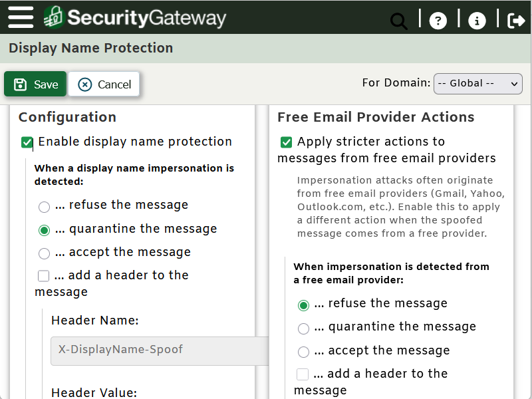The image size is (532, 399).
Task: Uncheck stricter actions for free email providers
Action: click(x=286, y=142)
